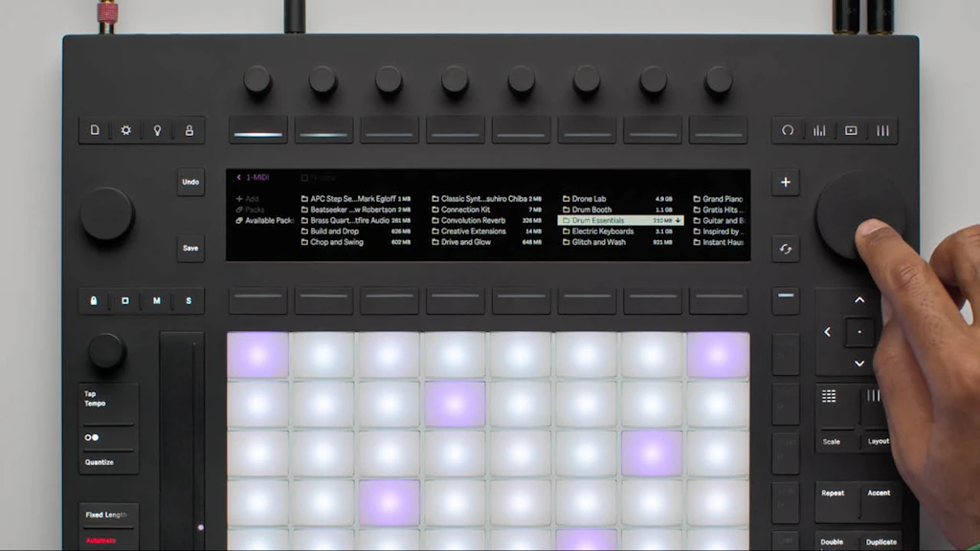Viewport: 980px width, 551px height.
Task: Click the Clip view icon button
Action: (851, 130)
